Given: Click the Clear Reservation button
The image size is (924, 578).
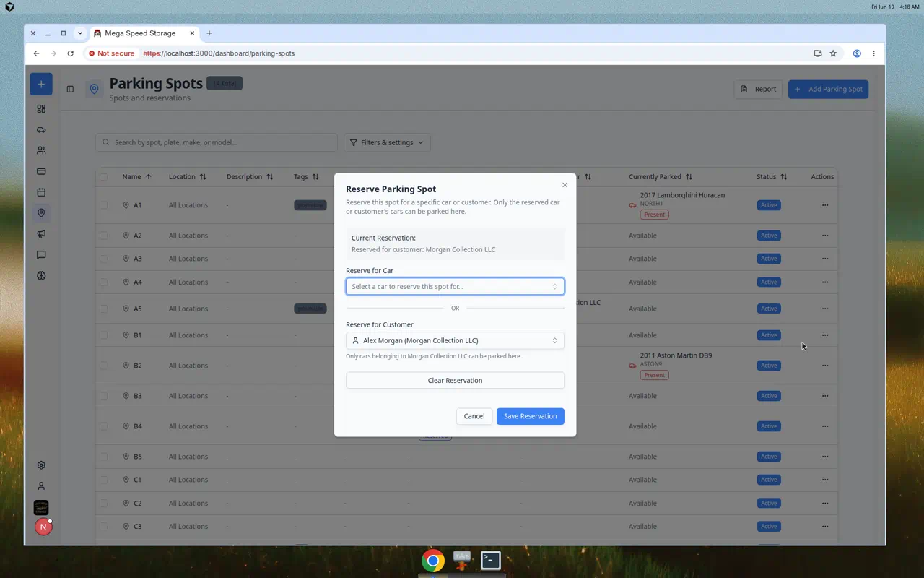Looking at the screenshot, I should pyautogui.click(x=455, y=381).
